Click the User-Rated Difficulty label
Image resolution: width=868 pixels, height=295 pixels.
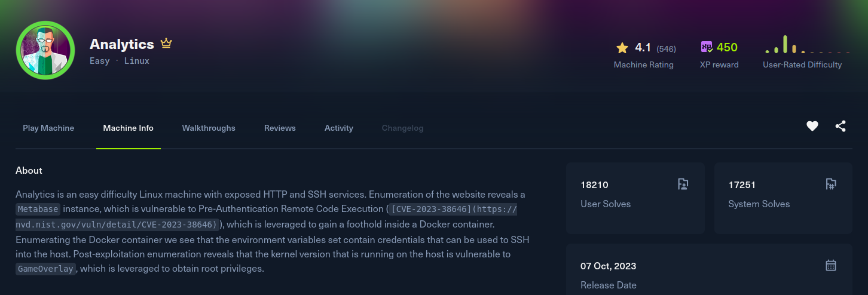tap(802, 64)
